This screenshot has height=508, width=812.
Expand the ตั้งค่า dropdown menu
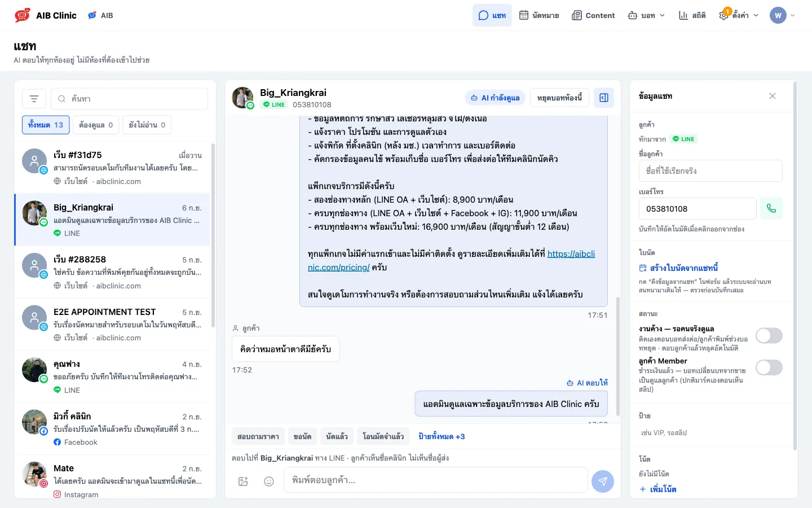(x=739, y=15)
